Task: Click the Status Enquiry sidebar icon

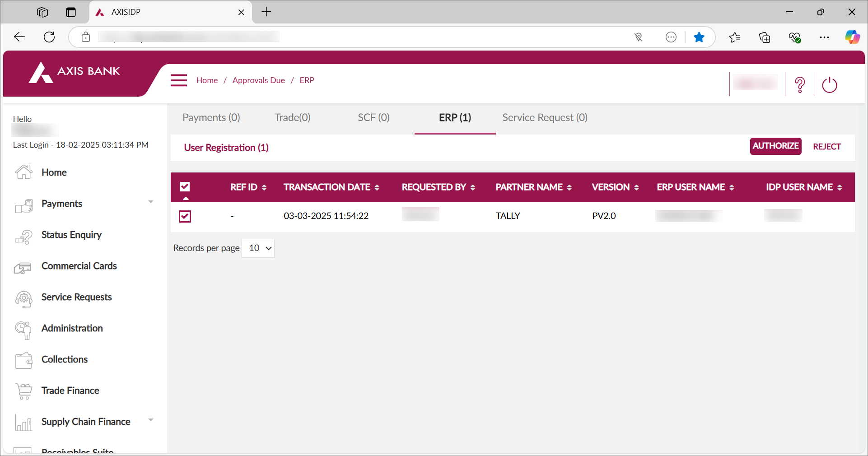Action: pyautogui.click(x=24, y=237)
